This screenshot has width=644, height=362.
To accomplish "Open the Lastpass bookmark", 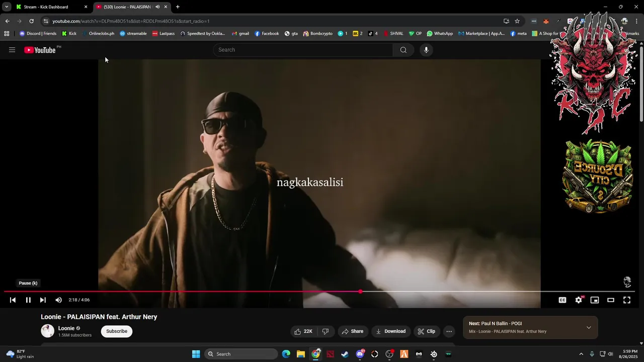I will pos(164,34).
